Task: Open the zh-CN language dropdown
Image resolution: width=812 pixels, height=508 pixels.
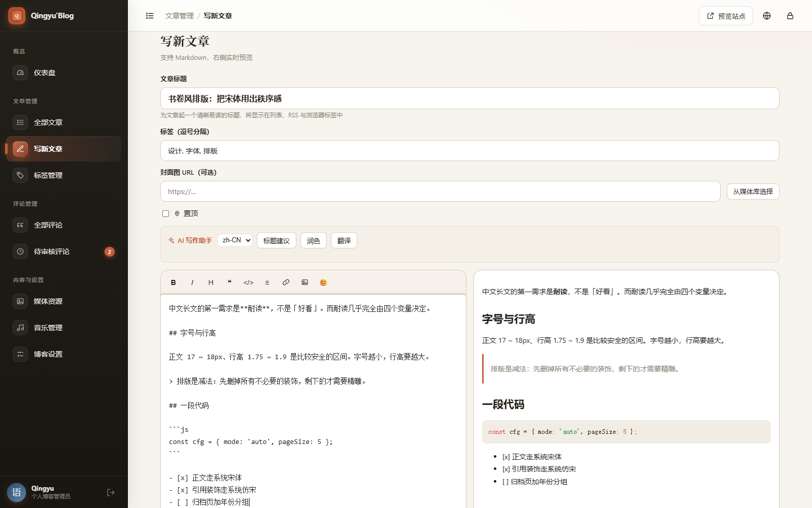Action: pos(235,240)
